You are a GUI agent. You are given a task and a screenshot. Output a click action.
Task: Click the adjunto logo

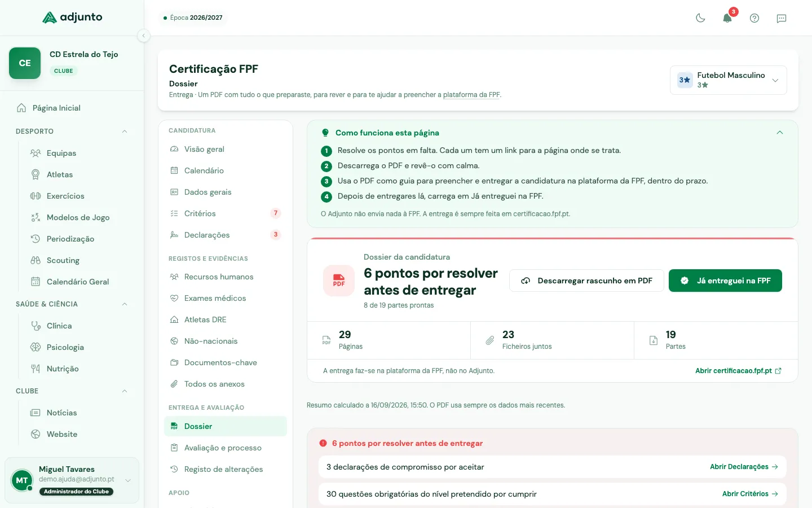coord(72,17)
